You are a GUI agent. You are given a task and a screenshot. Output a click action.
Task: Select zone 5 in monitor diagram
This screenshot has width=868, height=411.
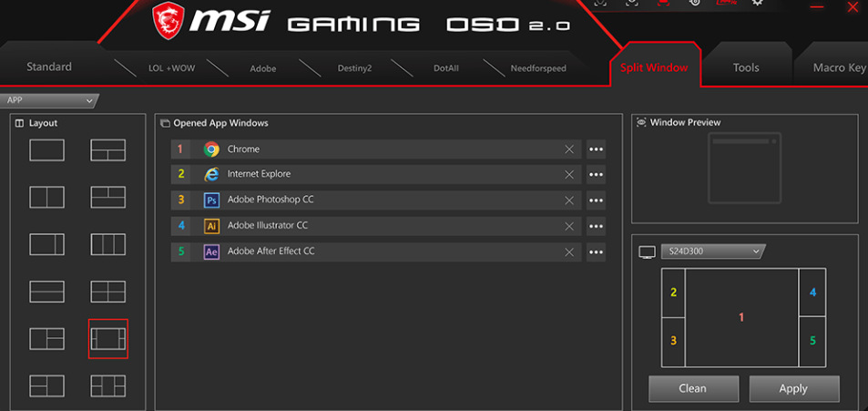pyautogui.click(x=812, y=342)
